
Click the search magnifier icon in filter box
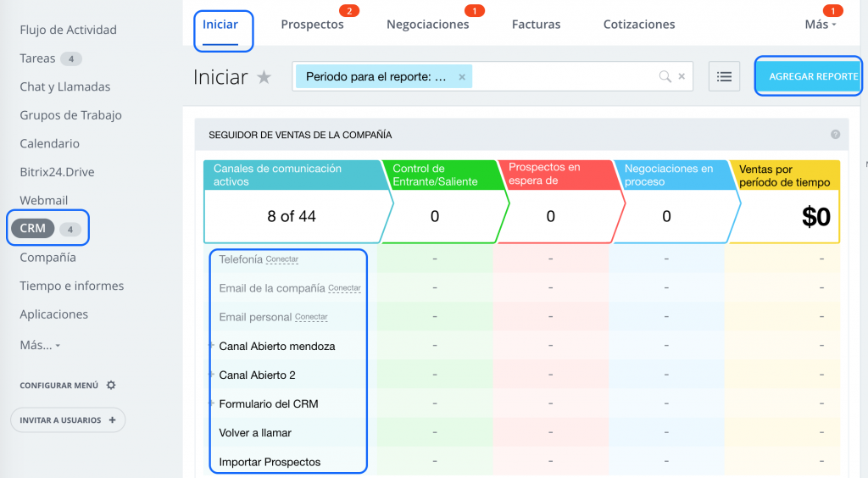(665, 77)
